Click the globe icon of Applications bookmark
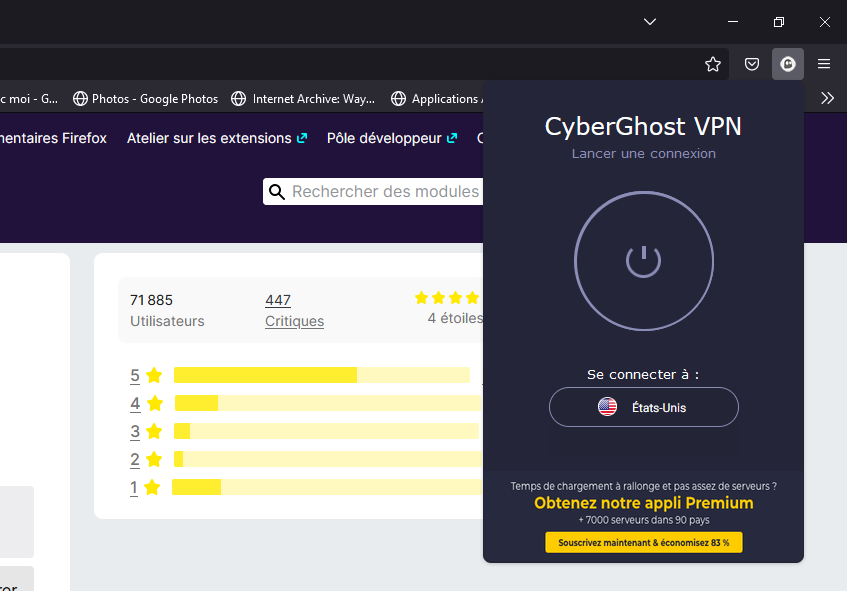This screenshot has width=847, height=591. [398, 99]
